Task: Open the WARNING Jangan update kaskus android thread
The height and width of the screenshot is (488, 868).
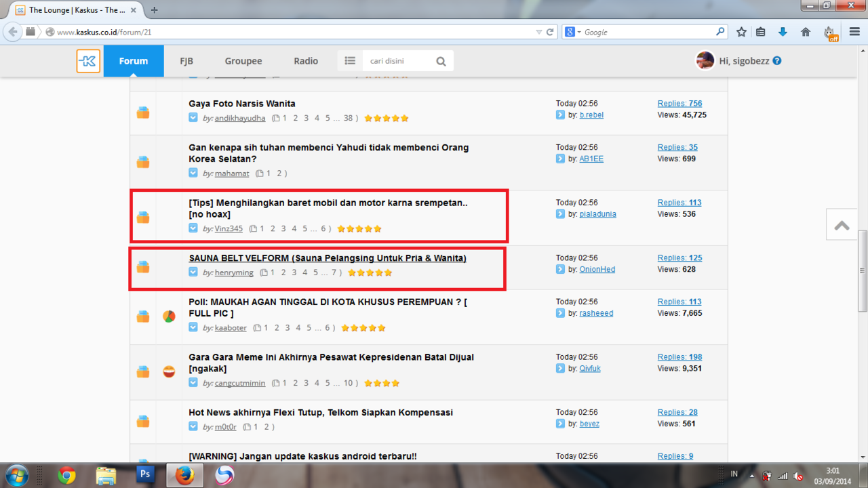Action: (302, 456)
